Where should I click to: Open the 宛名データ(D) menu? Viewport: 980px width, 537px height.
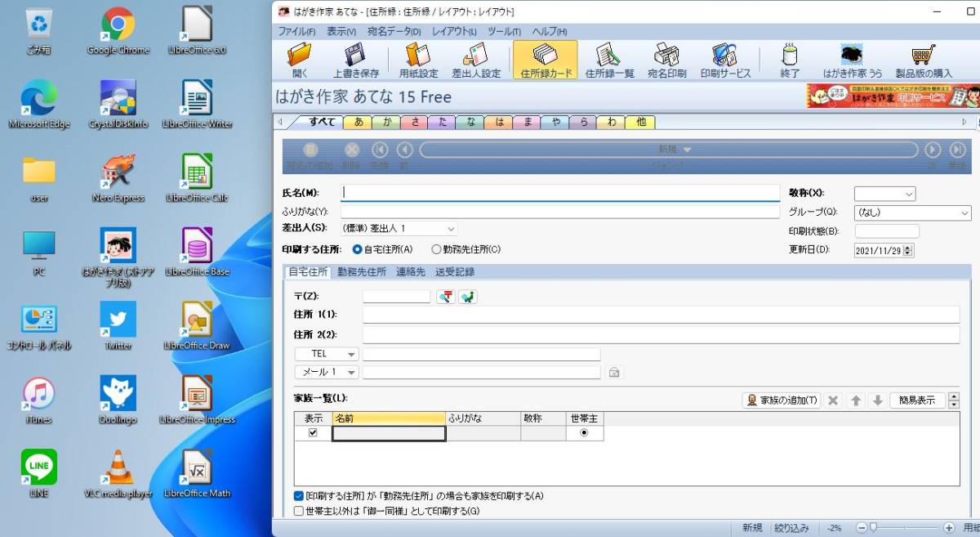394,31
